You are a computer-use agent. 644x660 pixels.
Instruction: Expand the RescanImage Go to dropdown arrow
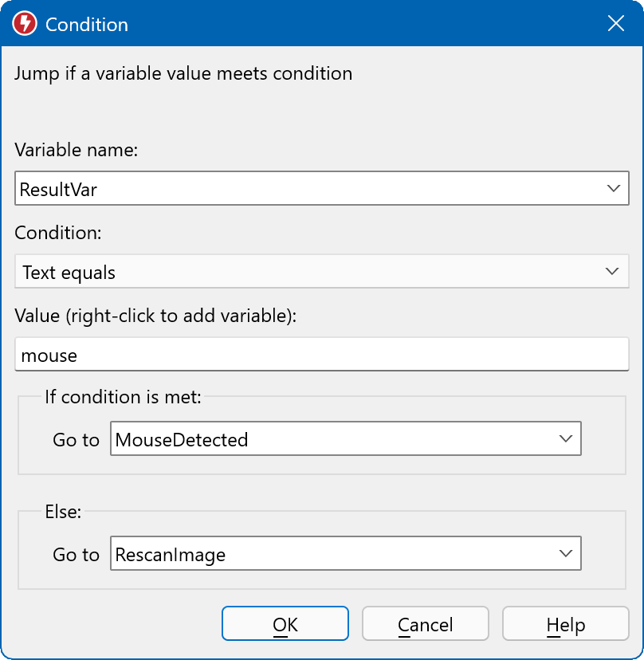[565, 554]
